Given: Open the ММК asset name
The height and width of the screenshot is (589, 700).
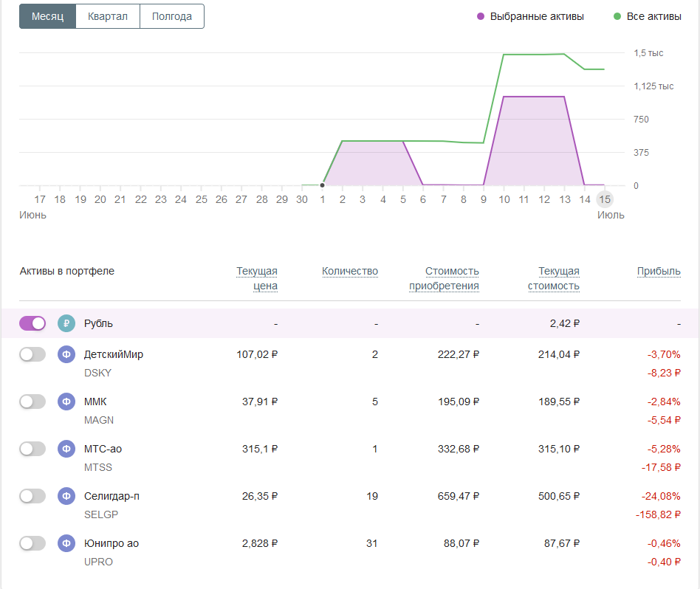Looking at the screenshot, I should coord(95,402).
